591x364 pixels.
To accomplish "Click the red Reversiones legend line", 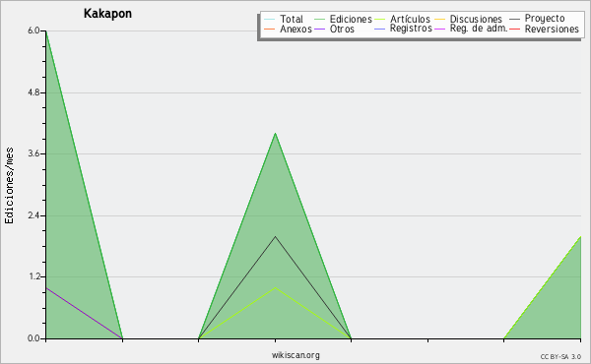I will tap(514, 29).
